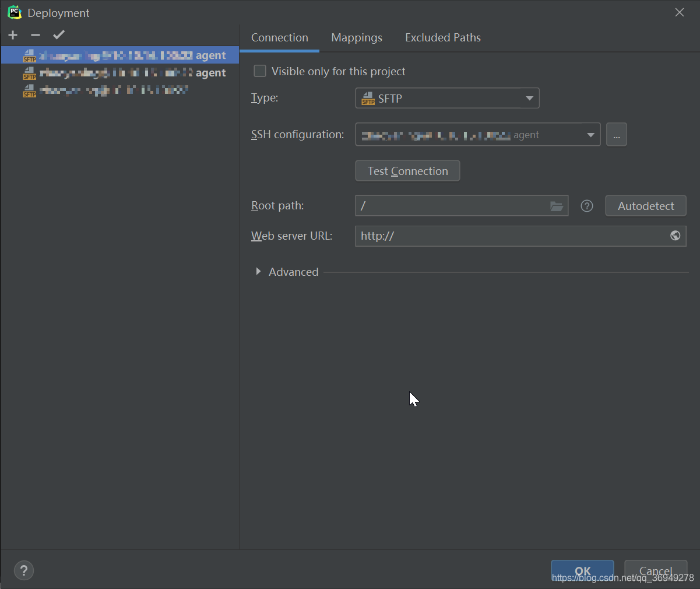Click the globe icon in Web server URL

(675, 236)
